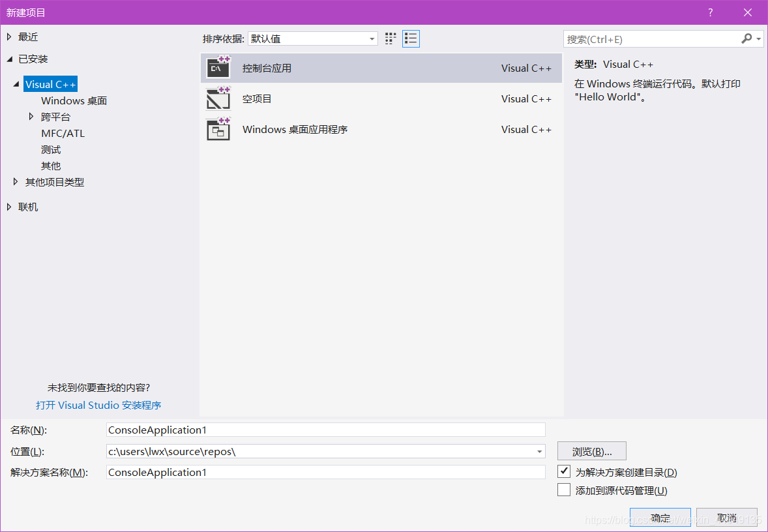The height and width of the screenshot is (532, 768).
Task: Select Windows 桌面应用程序 template name
Action: pyautogui.click(x=295, y=129)
